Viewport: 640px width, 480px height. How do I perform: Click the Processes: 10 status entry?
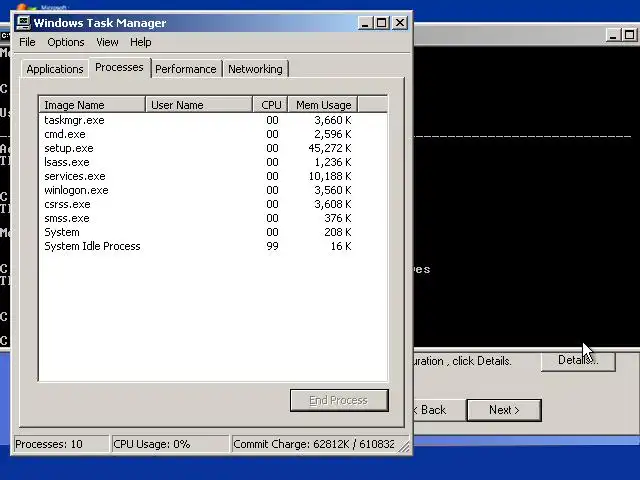pyautogui.click(x=61, y=444)
